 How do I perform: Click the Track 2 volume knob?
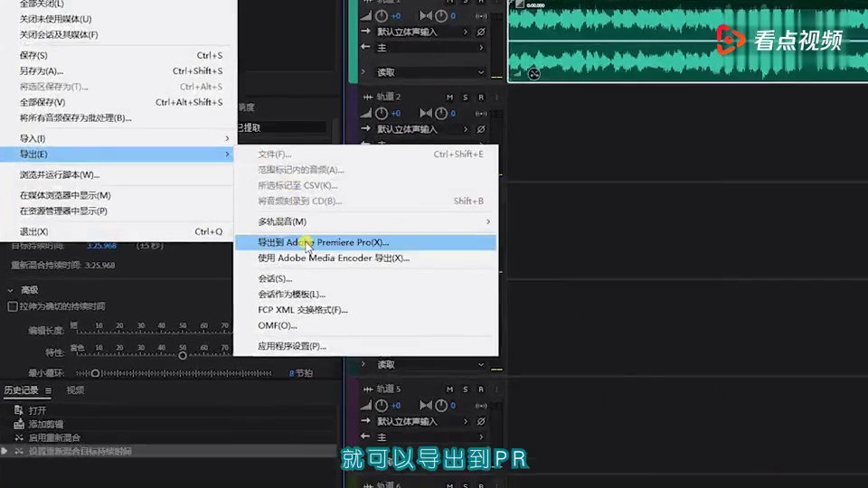click(382, 114)
